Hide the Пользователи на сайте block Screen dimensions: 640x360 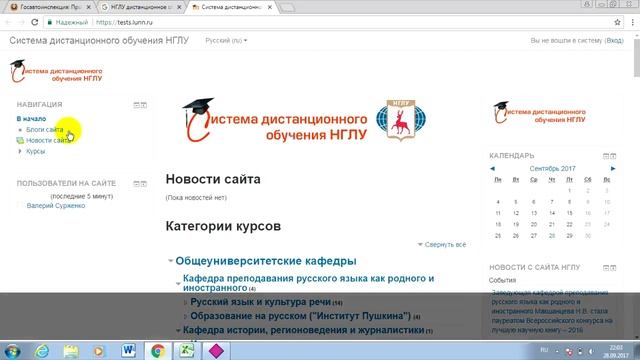point(136,184)
